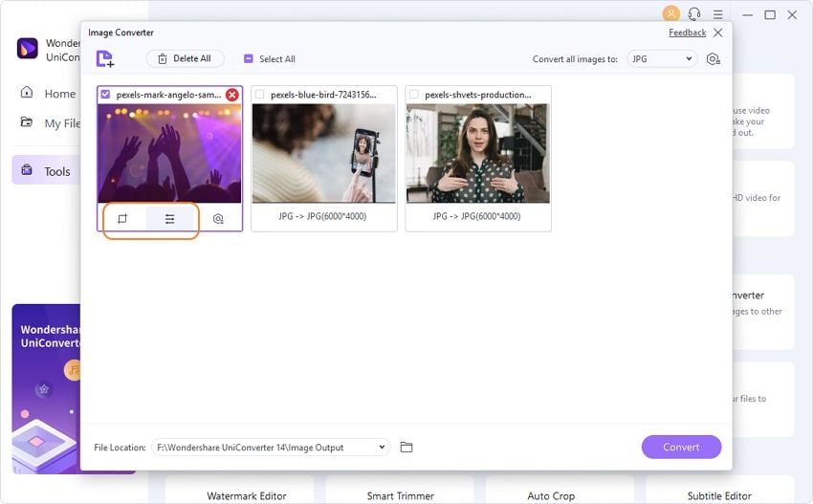Open effect adjustments for concert image

click(x=169, y=219)
